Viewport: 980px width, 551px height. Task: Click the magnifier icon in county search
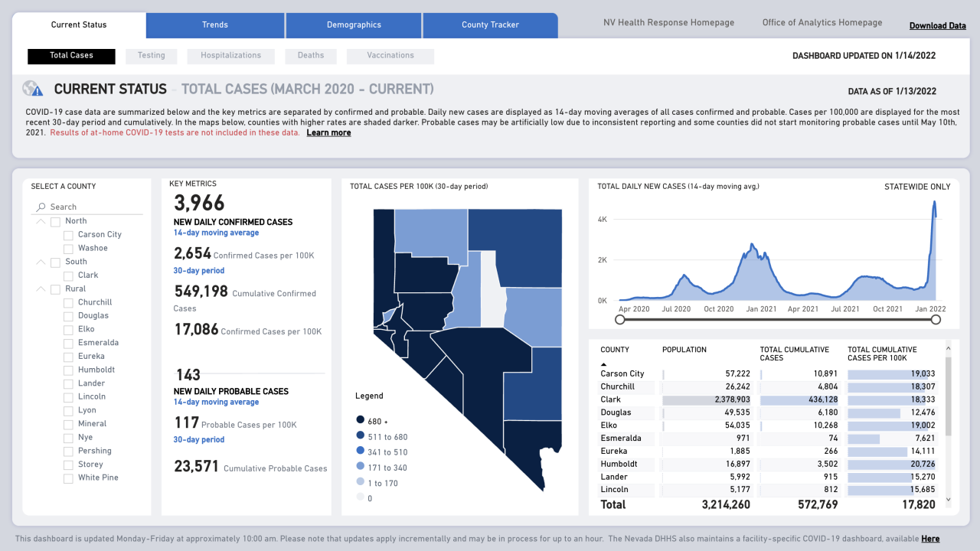[x=41, y=207]
